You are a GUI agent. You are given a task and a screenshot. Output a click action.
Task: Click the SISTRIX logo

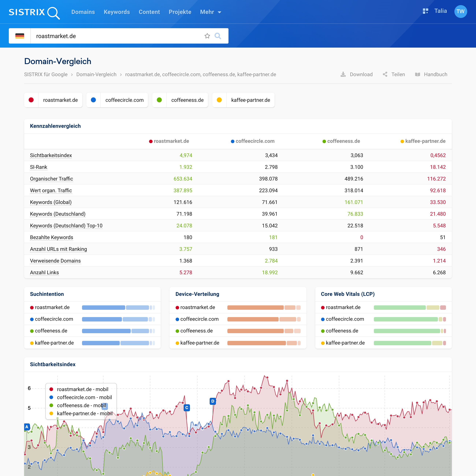(34, 12)
